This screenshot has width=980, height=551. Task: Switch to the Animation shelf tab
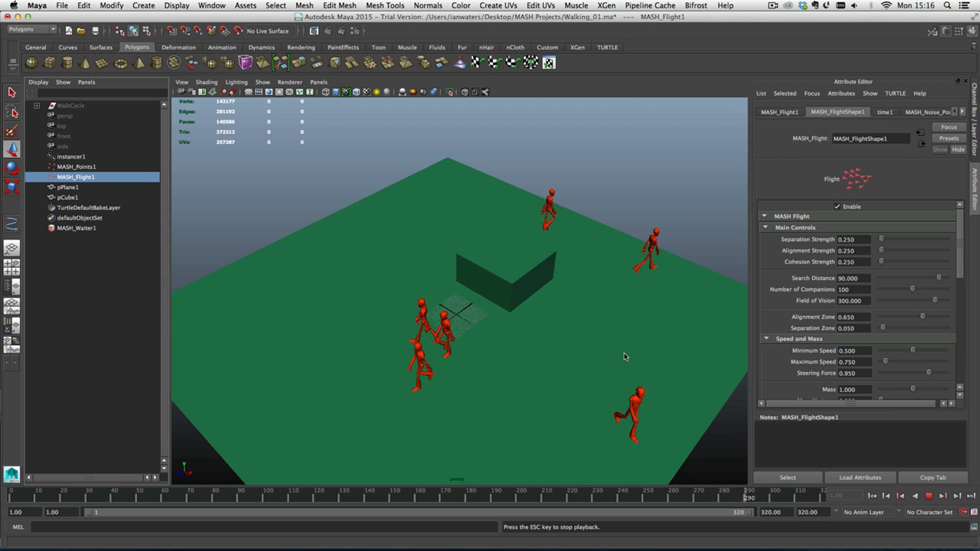click(x=222, y=47)
